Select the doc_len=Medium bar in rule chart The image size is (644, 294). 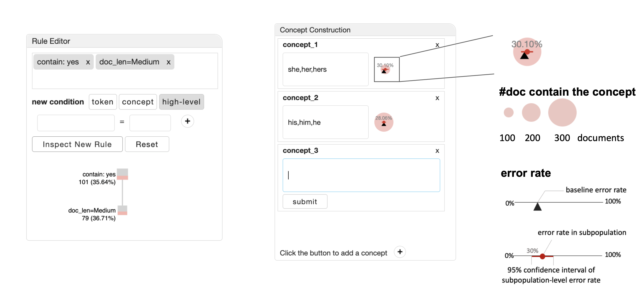122,210
